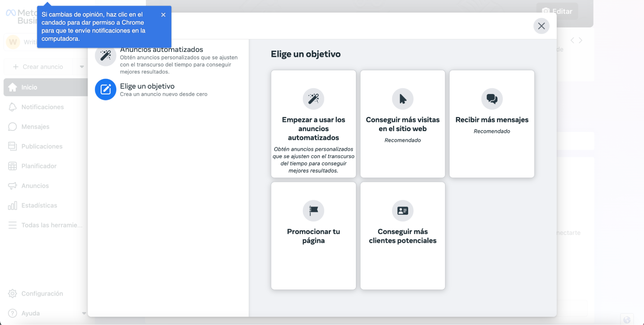Click the blue Elige un objetivo edit icon
644x325 pixels.
coord(105,90)
